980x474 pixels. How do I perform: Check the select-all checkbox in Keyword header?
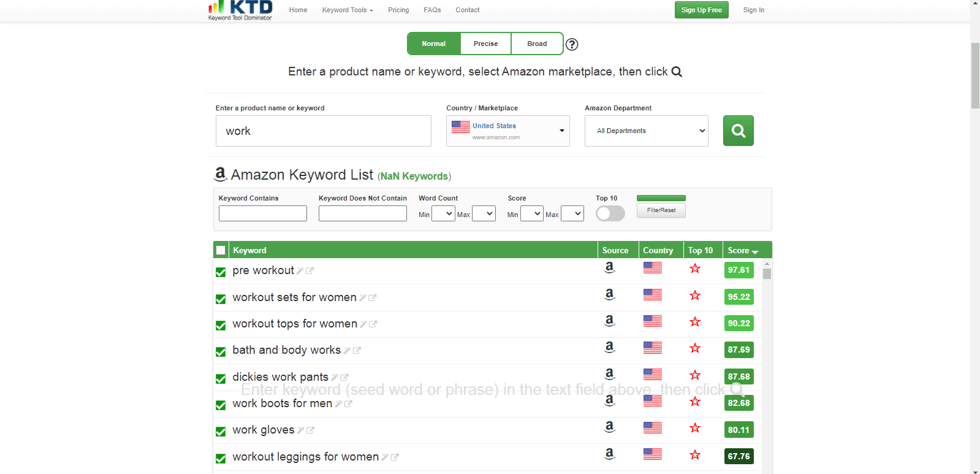[221, 250]
